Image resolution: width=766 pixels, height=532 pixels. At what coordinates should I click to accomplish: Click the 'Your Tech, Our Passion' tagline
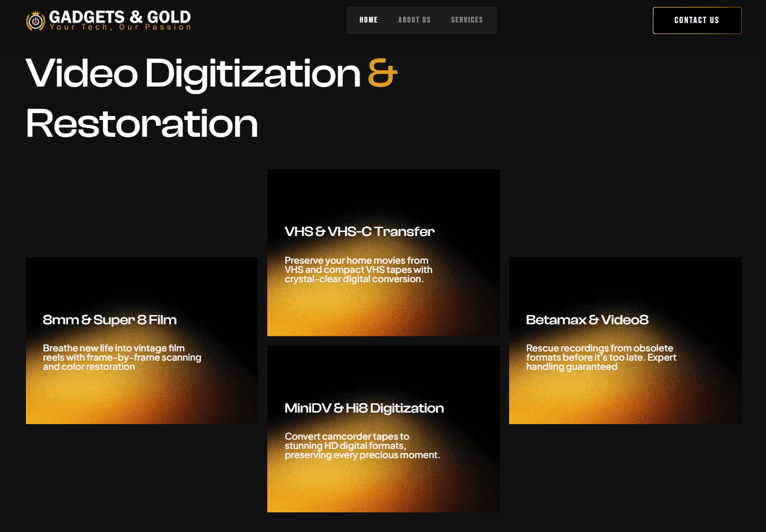click(x=120, y=27)
